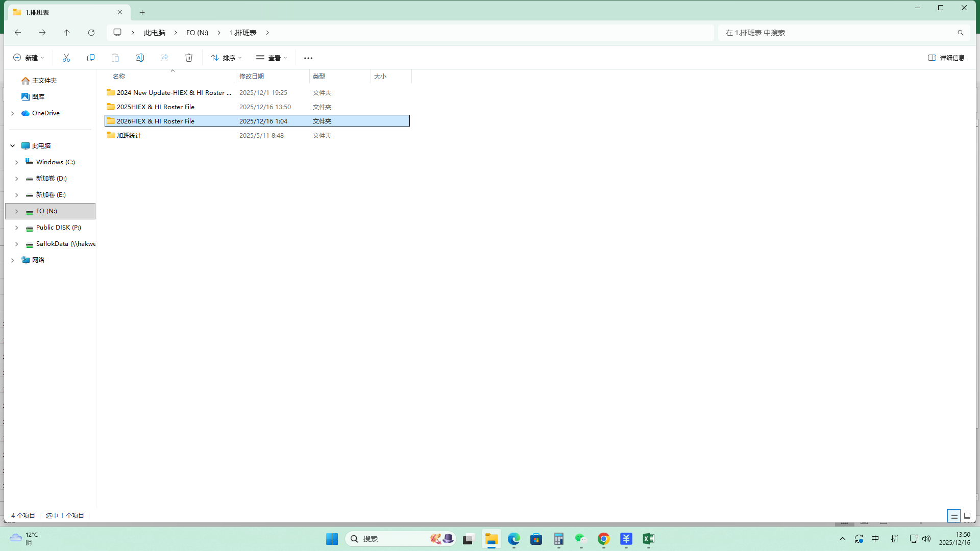Navigate back with the back arrow
980x551 pixels.
pyautogui.click(x=18, y=33)
